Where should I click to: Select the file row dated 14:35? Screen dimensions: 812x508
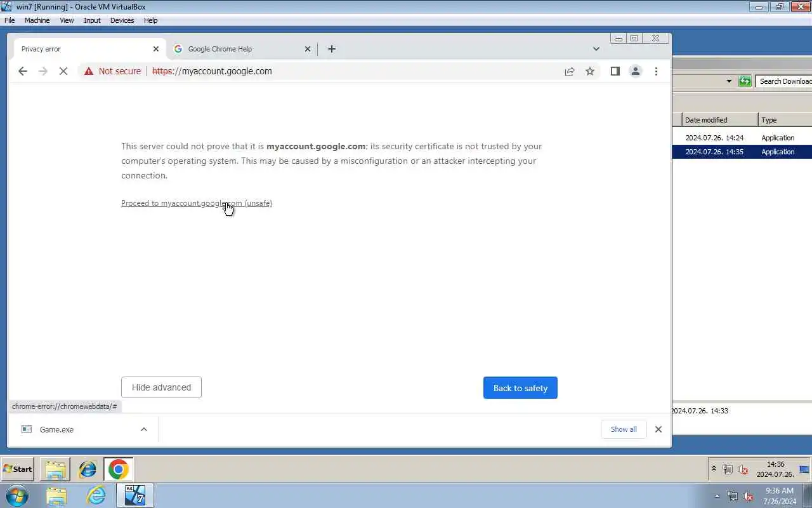click(x=742, y=152)
